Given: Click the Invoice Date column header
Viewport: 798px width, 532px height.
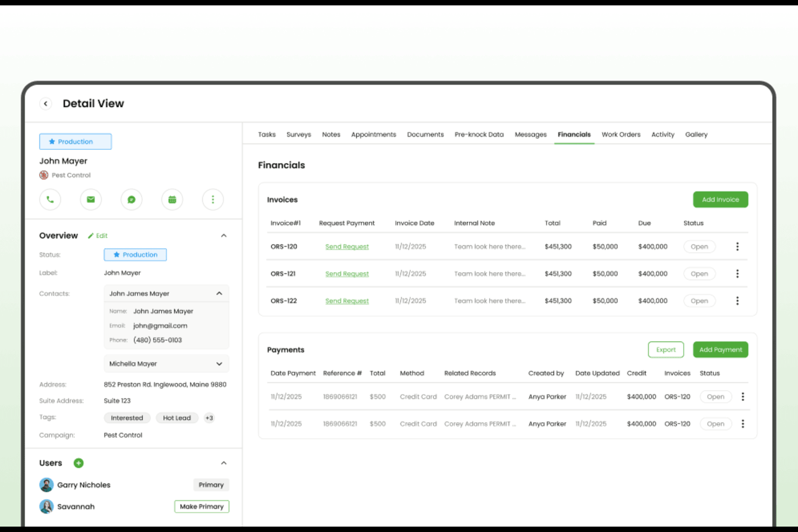Looking at the screenshot, I should 414,223.
